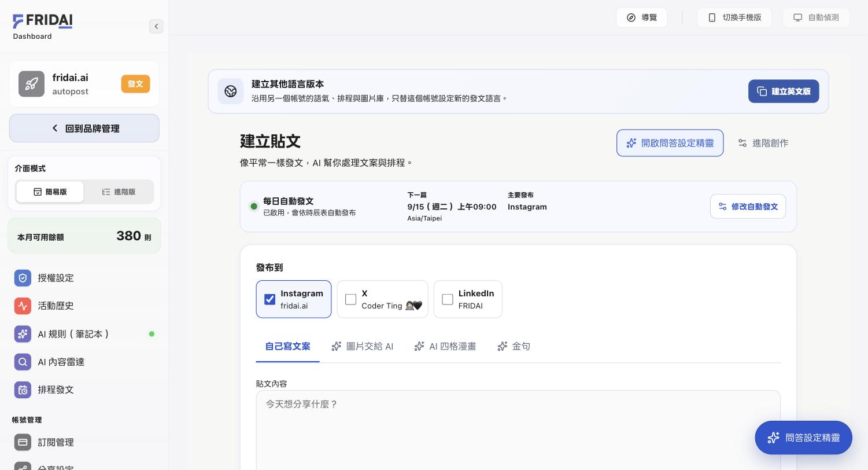
Task: Check the LinkedIn FRIDAI checkbox
Action: (x=447, y=299)
